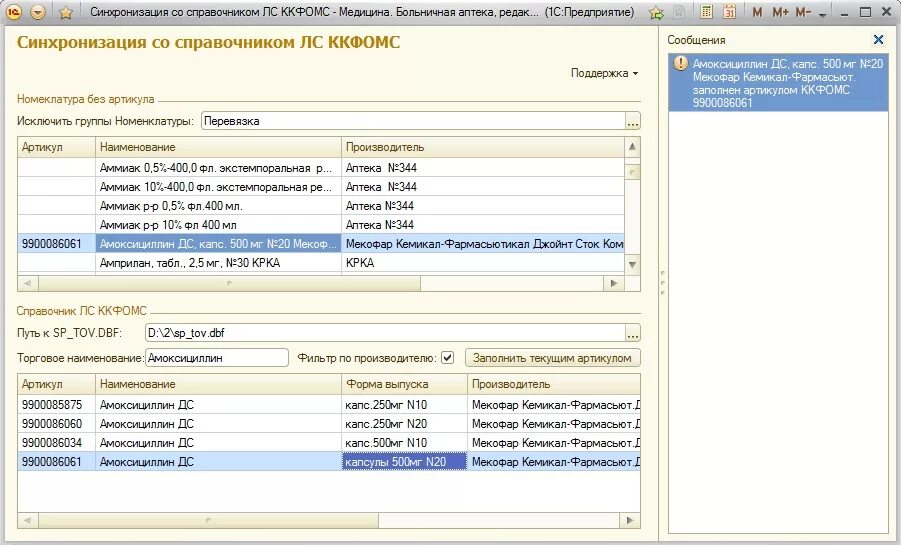Viewport: 901px width, 547px height.
Task: Click right arrow of lower table horizontal scrollbar
Action: [x=630, y=521]
